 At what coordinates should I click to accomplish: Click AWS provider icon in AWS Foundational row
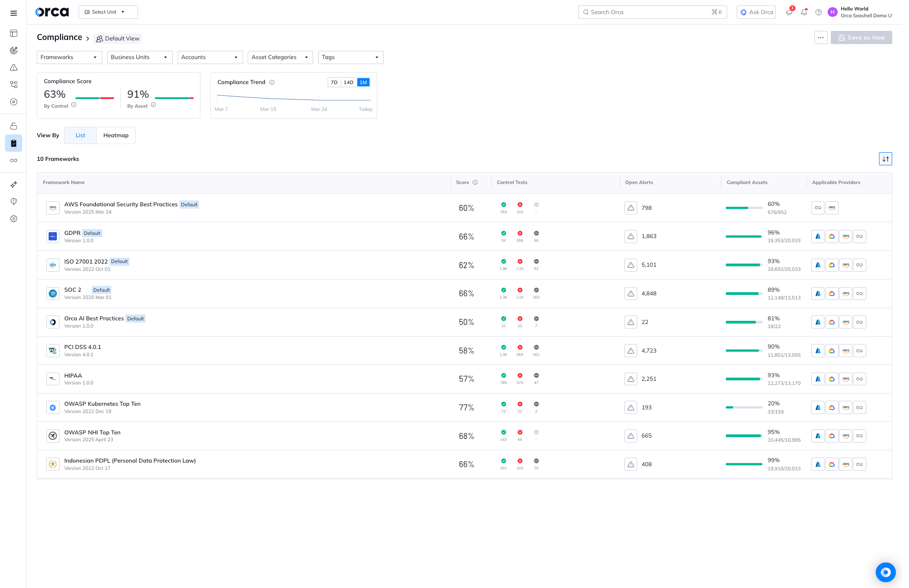click(832, 208)
